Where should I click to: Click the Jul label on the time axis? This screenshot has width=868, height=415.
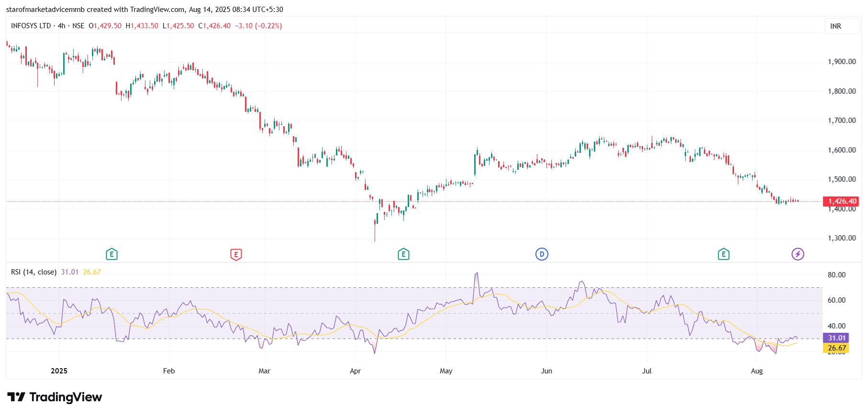click(647, 371)
